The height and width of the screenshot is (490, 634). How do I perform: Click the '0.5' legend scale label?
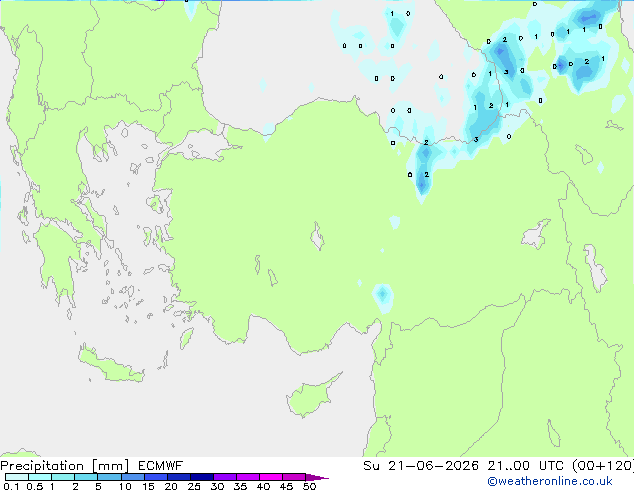pos(34,486)
